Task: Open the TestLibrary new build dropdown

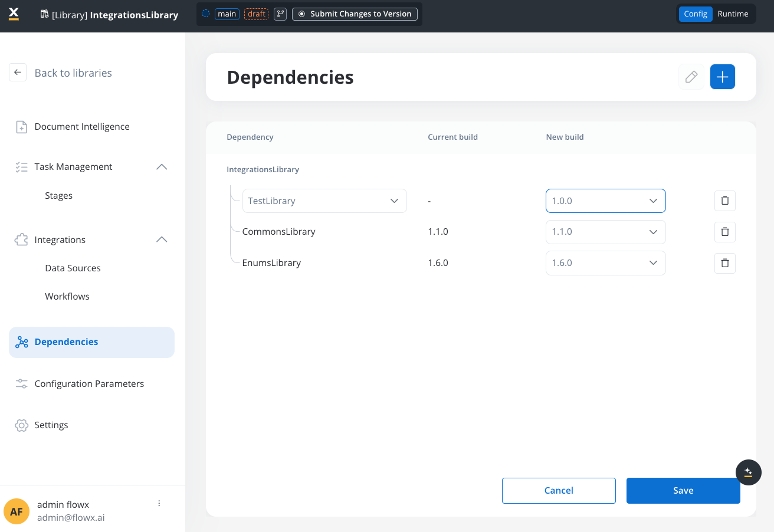Action: pyautogui.click(x=606, y=201)
